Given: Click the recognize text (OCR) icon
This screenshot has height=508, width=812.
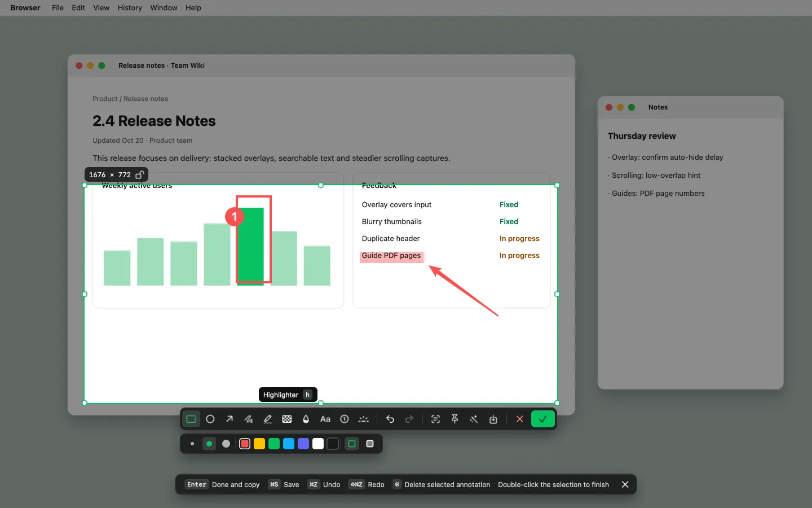Looking at the screenshot, I should pyautogui.click(x=435, y=419).
